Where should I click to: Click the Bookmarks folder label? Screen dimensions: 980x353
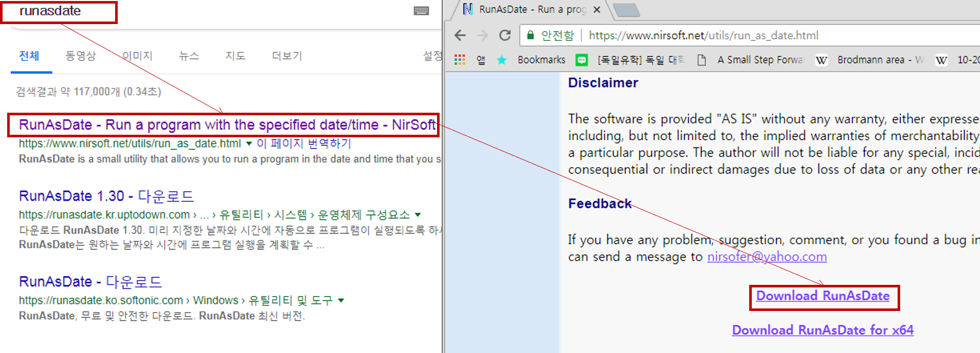[541, 60]
